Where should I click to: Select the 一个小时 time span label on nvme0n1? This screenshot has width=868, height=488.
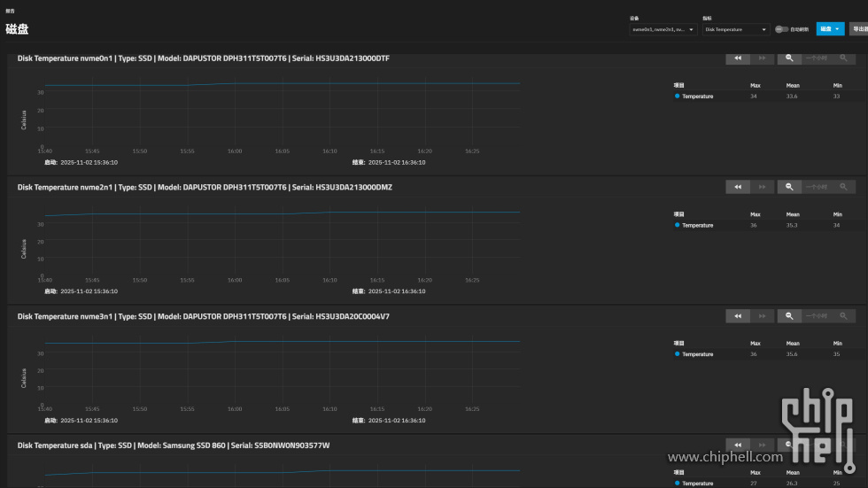817,58
